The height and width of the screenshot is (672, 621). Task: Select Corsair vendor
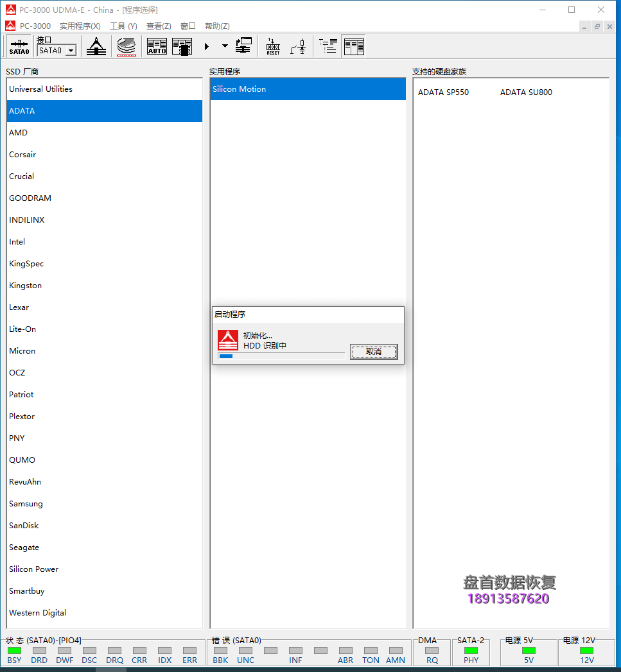105,155
